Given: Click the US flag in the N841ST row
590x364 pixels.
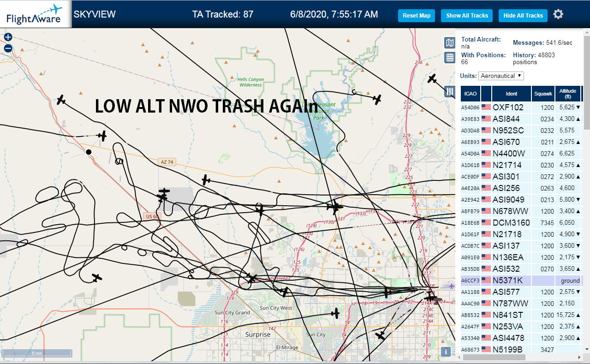Looking at the screenshot, I should (x=486, y=315).
